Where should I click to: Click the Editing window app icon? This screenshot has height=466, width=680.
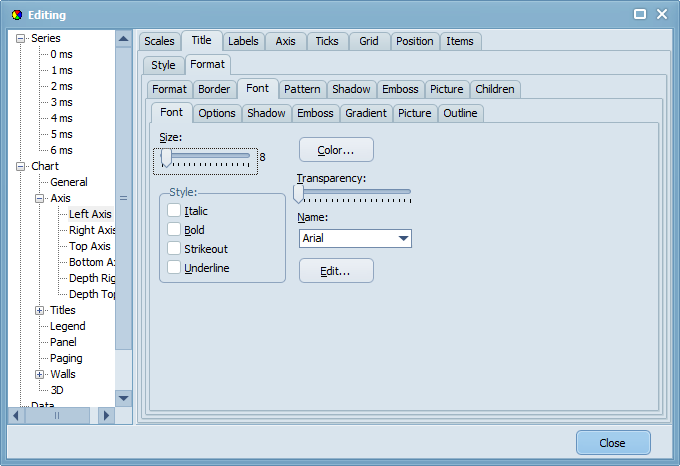coord(15,14)
